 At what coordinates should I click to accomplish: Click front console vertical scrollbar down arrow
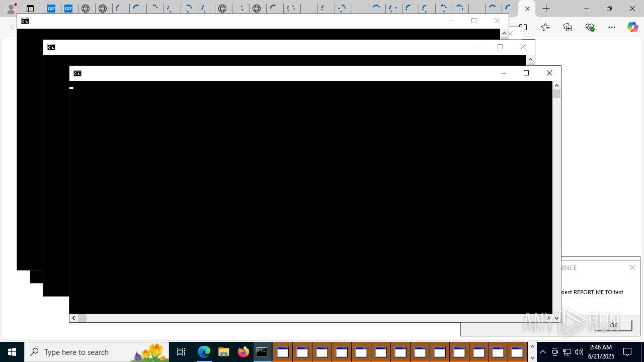556,318
